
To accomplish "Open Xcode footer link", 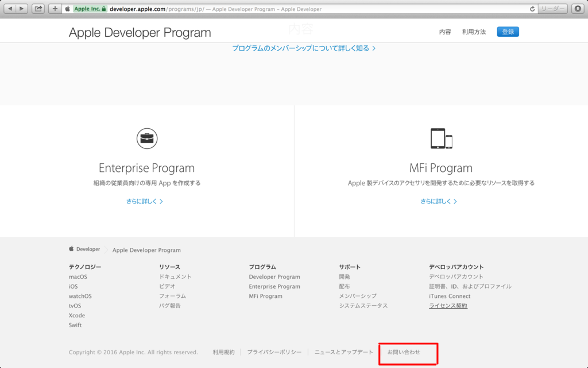I will 77,316.
